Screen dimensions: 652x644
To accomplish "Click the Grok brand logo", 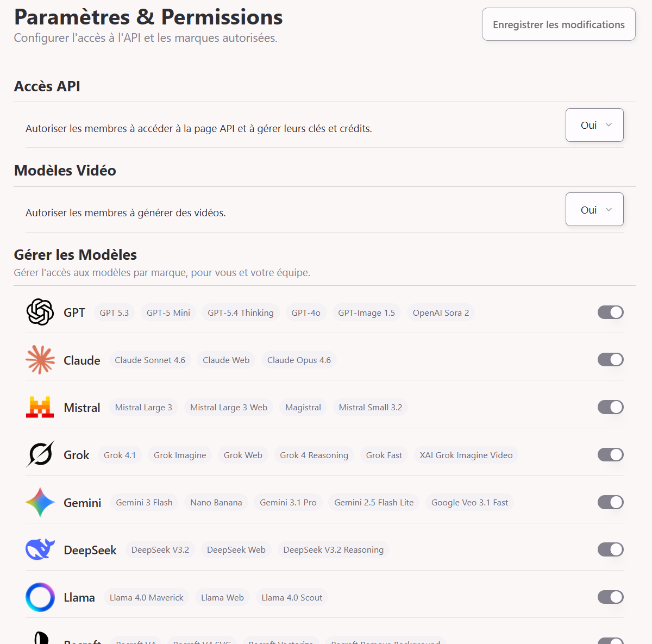I will point(40,454).
